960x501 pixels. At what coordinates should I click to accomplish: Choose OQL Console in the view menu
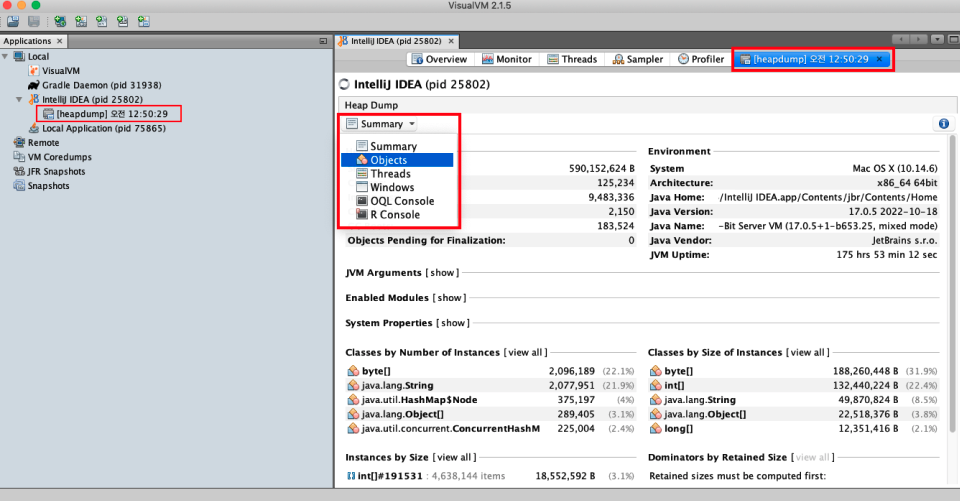click(x=397, y=201)
